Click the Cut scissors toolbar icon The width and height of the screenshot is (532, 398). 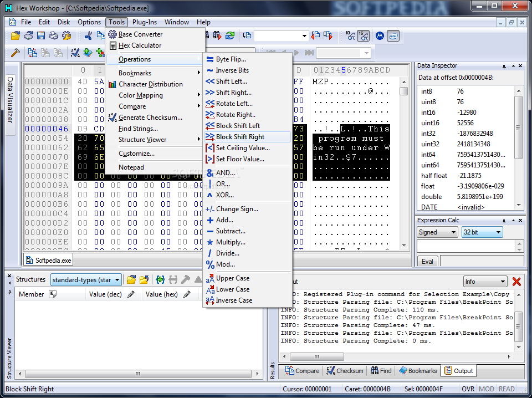click(88, 35)
